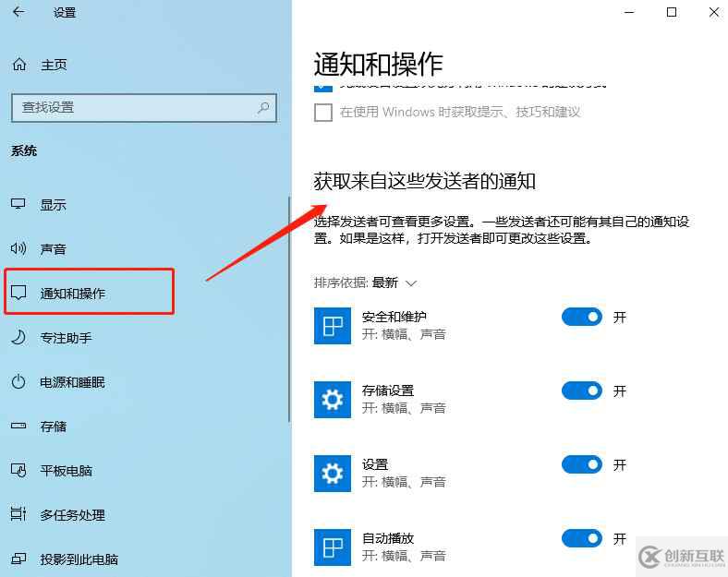This screenshot has width=728, height=577.
Task: Click the tablet icon for 平板电脑
Action: point(18,470)
